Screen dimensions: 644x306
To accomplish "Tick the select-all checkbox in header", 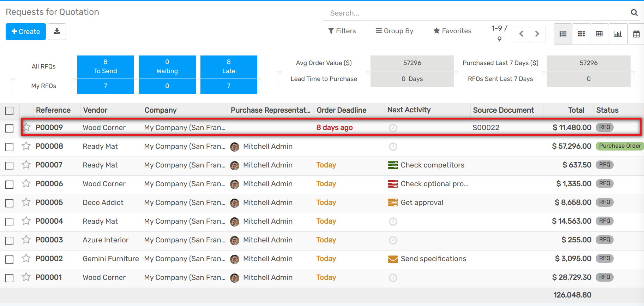I will [x=10, y=111].
